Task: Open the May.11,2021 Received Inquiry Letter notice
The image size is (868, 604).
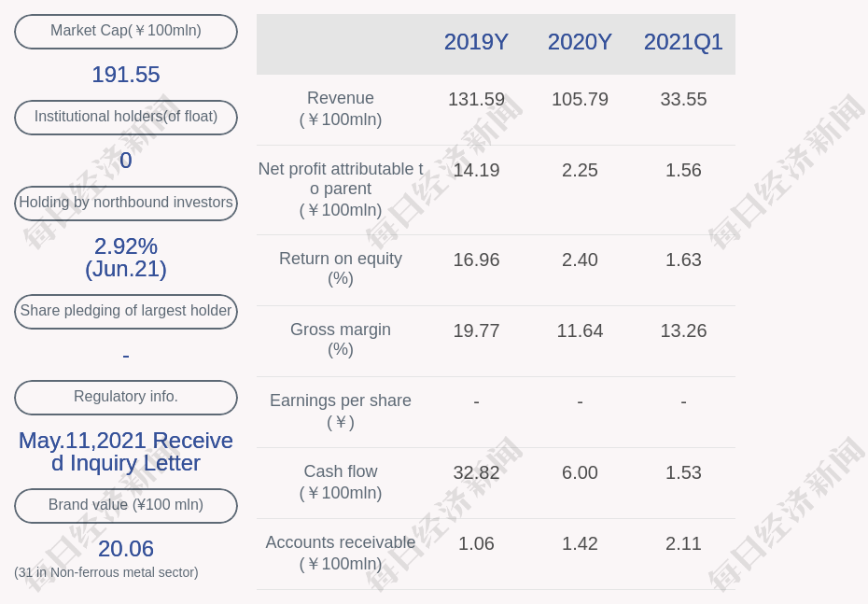Action: pyautogui.click(x=126, y=451)
